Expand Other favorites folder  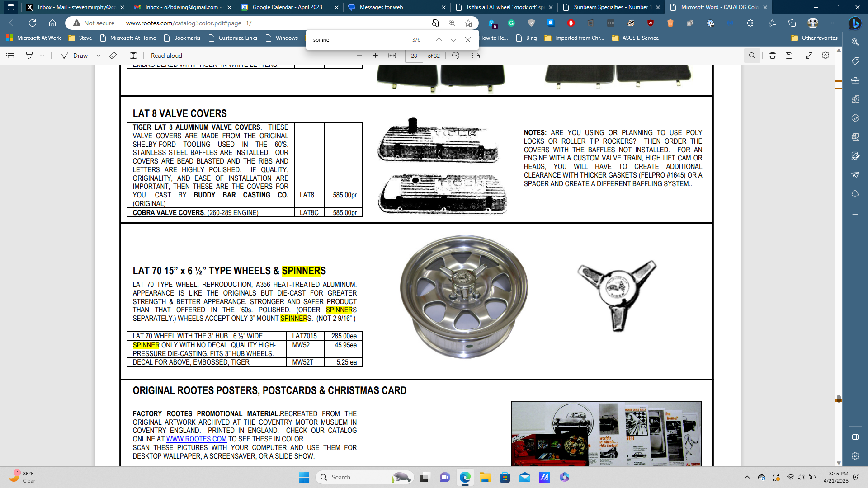tap(814, 38)
